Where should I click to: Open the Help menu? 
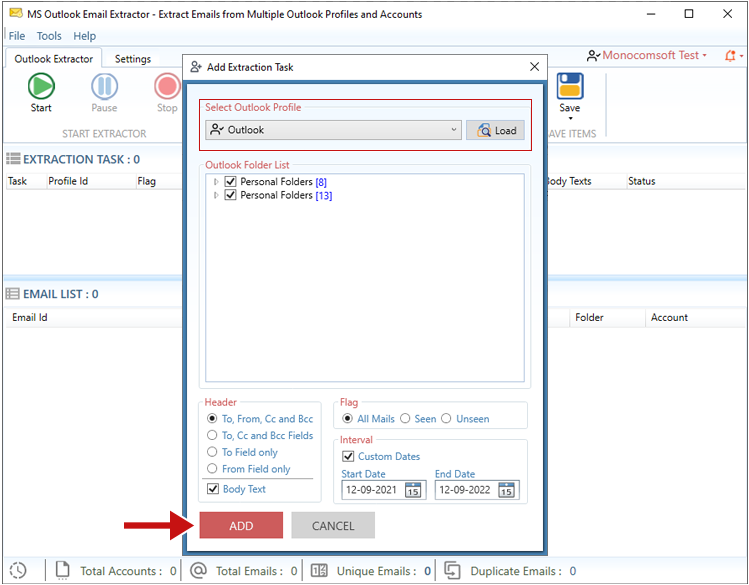click(x=85, y=36)
